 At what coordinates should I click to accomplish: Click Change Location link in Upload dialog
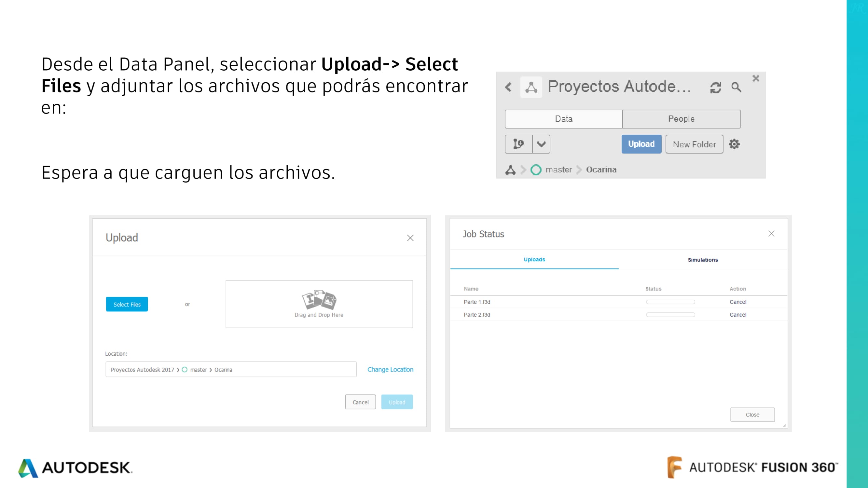[x=390, y=370]
